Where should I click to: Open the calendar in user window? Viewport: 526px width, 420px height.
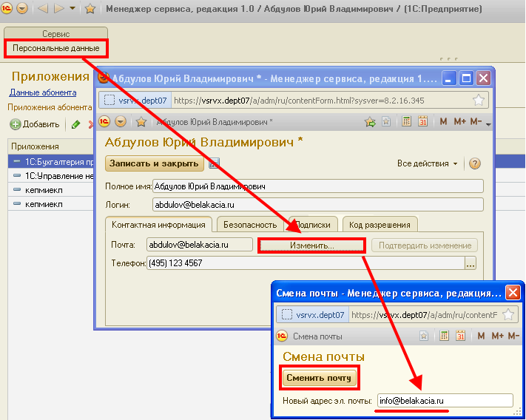[422, 121]
